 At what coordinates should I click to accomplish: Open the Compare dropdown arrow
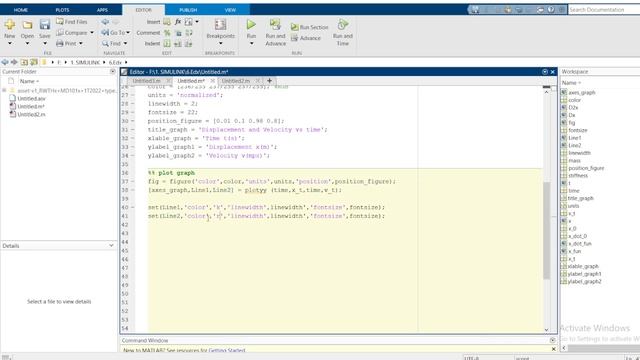click(92, 33)
